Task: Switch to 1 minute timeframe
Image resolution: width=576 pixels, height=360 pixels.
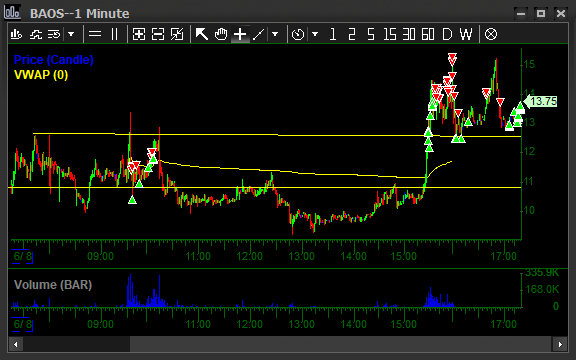Action: click(333, 35)
